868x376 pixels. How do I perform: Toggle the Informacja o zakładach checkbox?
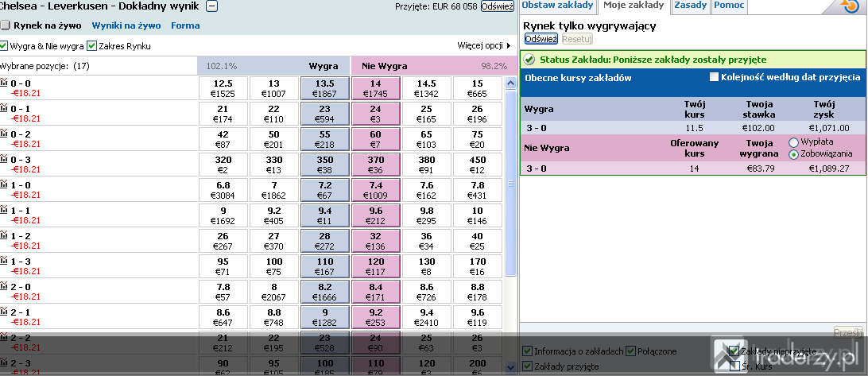click(x=528, y=351)
